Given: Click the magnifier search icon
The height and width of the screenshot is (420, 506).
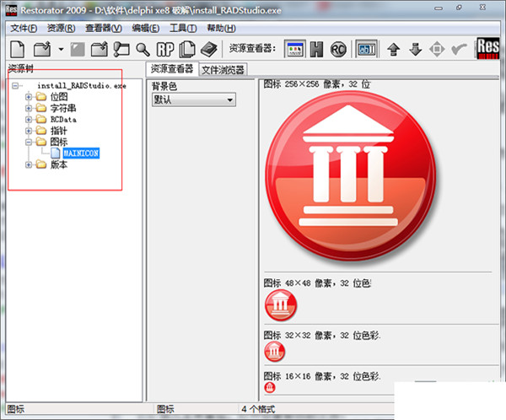Looking at the screenshot, I should [x=143, y=49].
